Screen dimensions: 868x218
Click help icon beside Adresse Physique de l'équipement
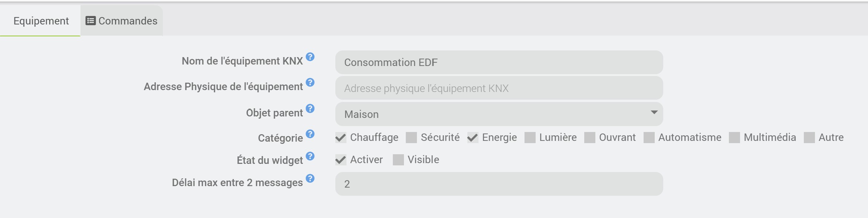tap(310, 82)
